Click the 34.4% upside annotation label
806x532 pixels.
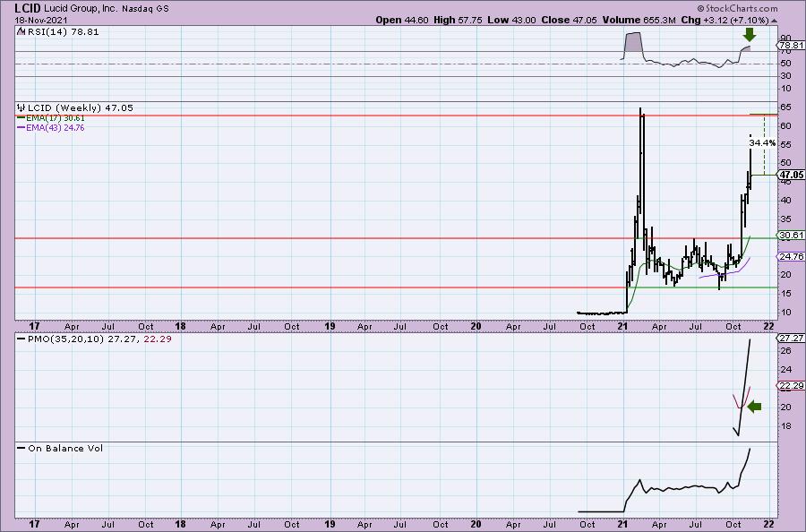click(x=762, y=143)
